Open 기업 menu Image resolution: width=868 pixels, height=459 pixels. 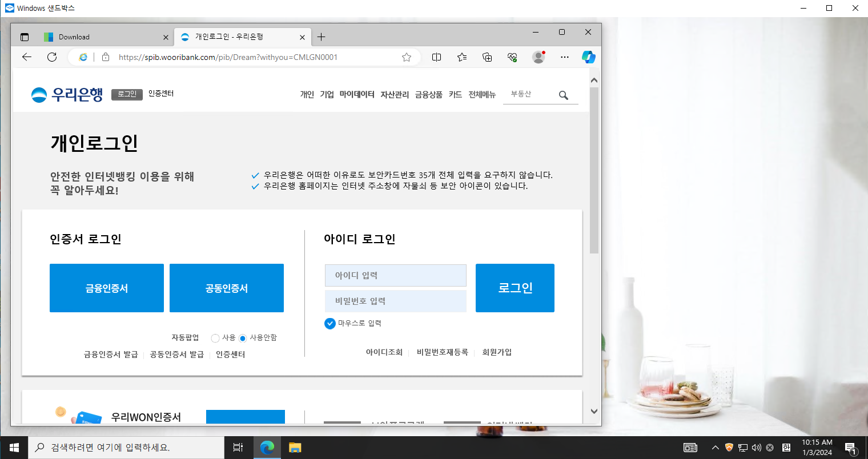[x=327, y=95]
